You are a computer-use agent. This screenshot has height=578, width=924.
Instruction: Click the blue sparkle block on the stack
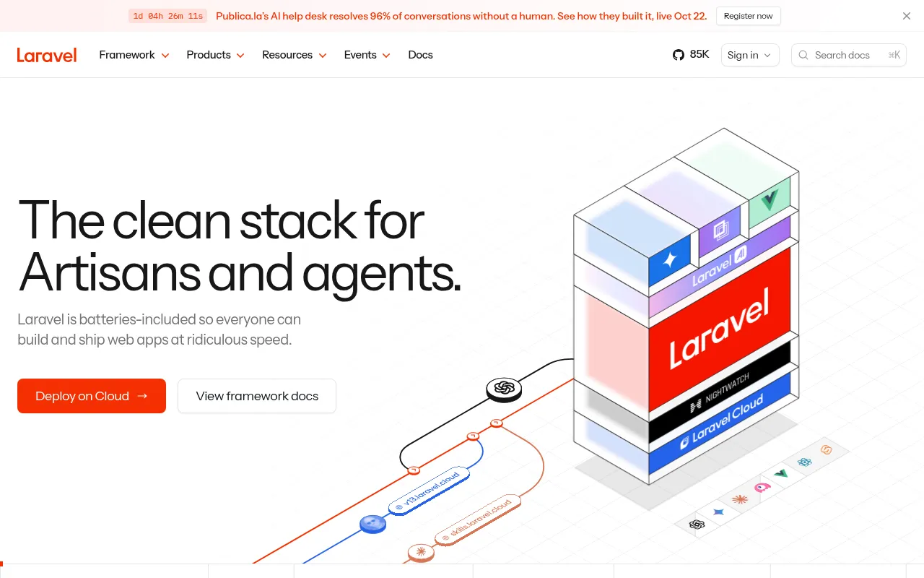coord(670,260)
